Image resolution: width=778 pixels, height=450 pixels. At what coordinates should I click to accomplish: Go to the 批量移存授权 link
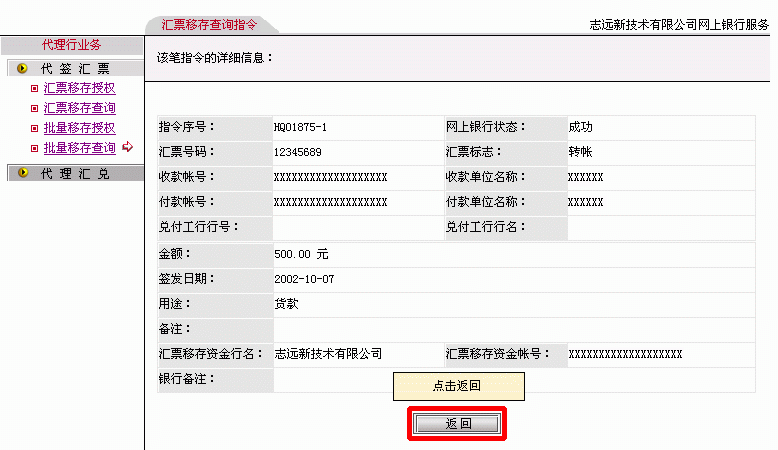(79, 128)
